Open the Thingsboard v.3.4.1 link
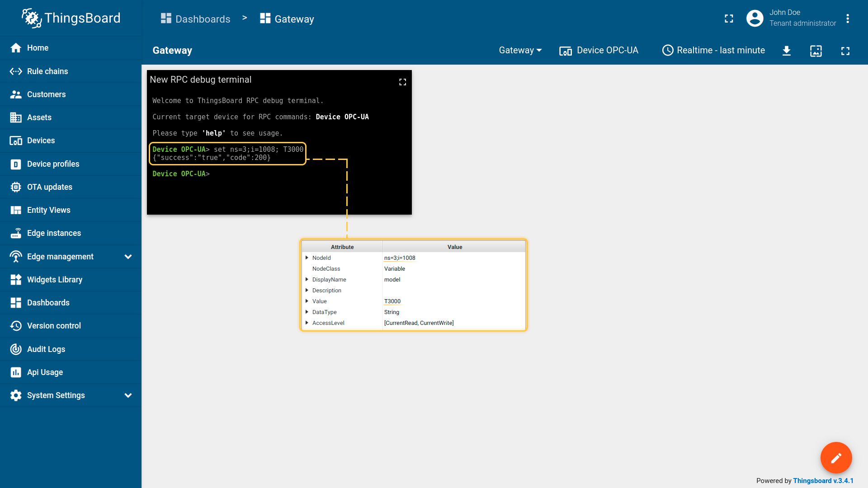Screen dimensions: 868x488 click(x=823, y=481)
